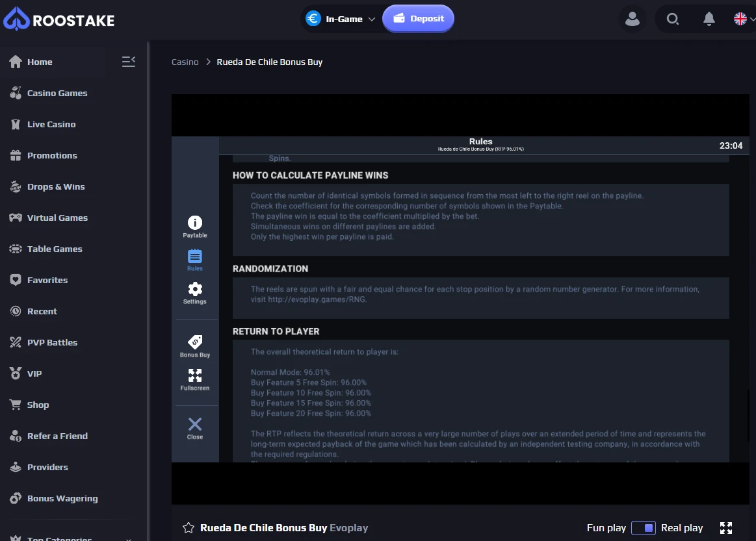
Task: Click the Favorites heart icon
Action: pyautogui.click(x=16, y=280)
